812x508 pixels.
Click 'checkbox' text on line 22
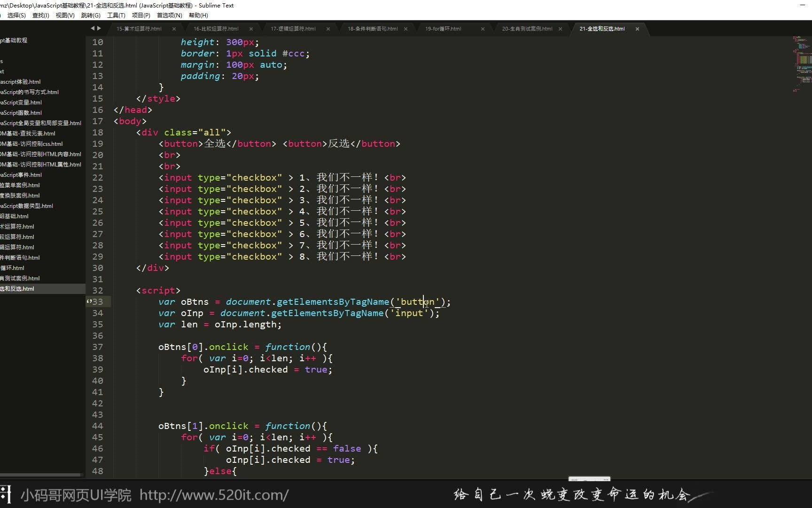pos(254,177)
